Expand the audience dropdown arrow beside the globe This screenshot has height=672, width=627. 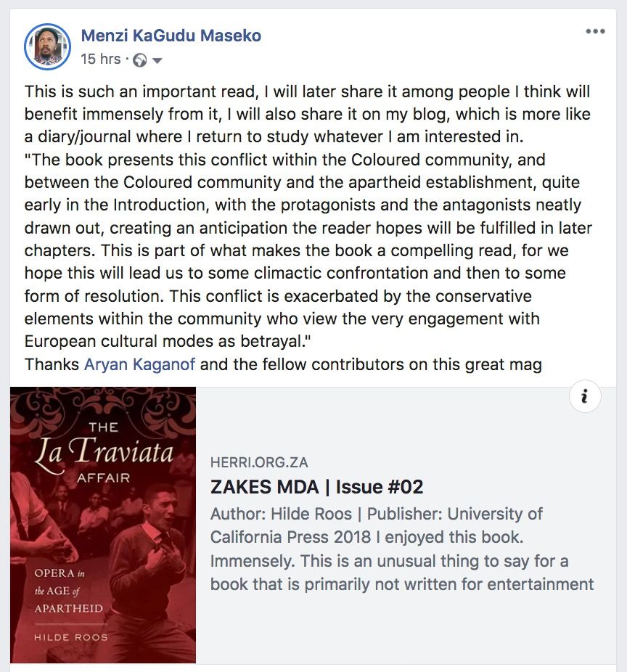click(x=157, y=60)
